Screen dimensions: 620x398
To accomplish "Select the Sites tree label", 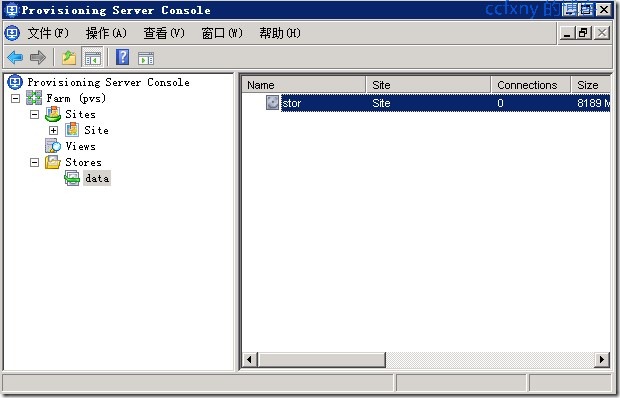I will pos(80,114).
